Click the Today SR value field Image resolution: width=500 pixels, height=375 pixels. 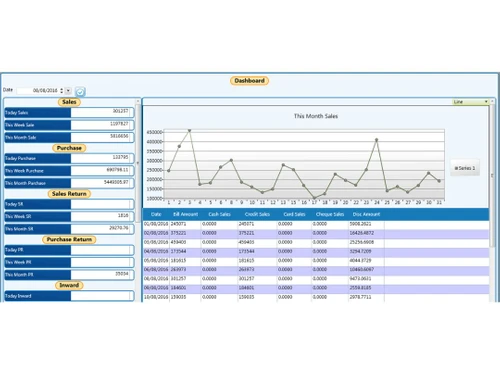(102, 204)
